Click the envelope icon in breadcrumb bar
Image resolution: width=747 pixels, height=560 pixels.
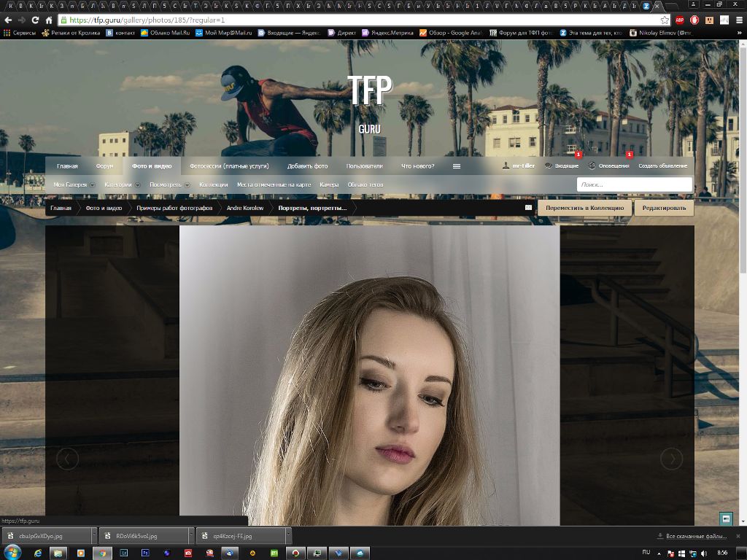528,208
